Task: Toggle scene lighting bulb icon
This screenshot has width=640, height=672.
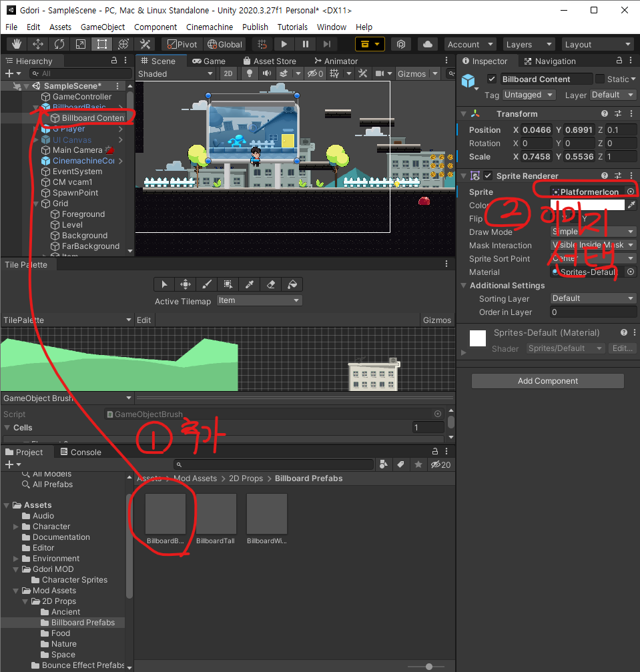Action: (249, 73)
